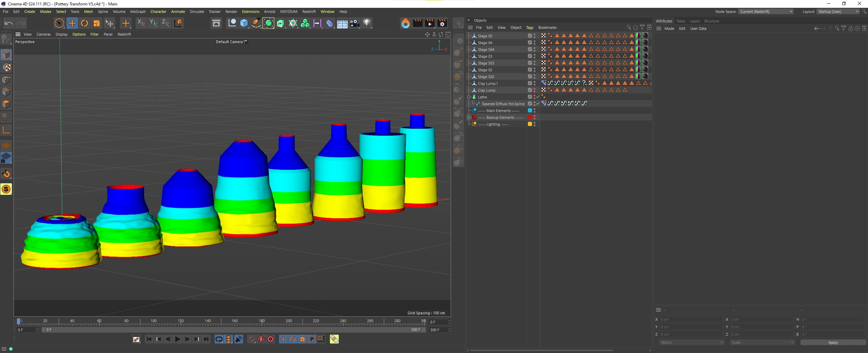Toggle visibility dots for Clay Lump
The image size is (868, 353).
tap(535, 90)
